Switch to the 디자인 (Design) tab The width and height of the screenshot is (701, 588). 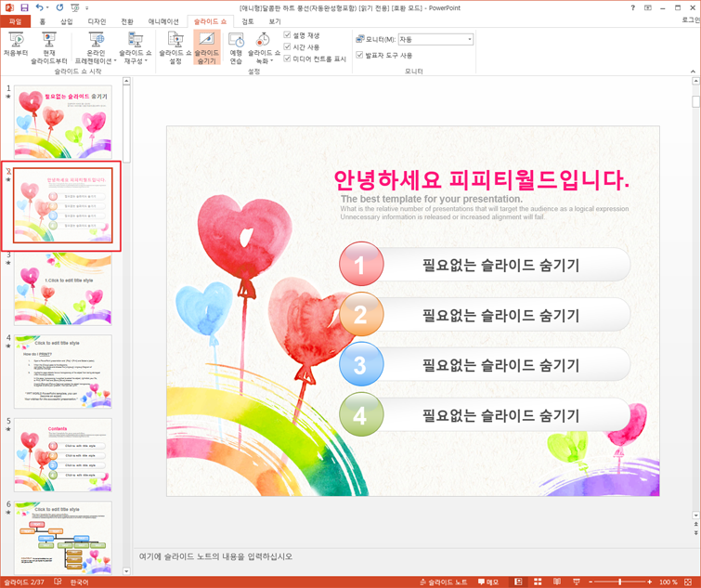[x=97, y=21]
